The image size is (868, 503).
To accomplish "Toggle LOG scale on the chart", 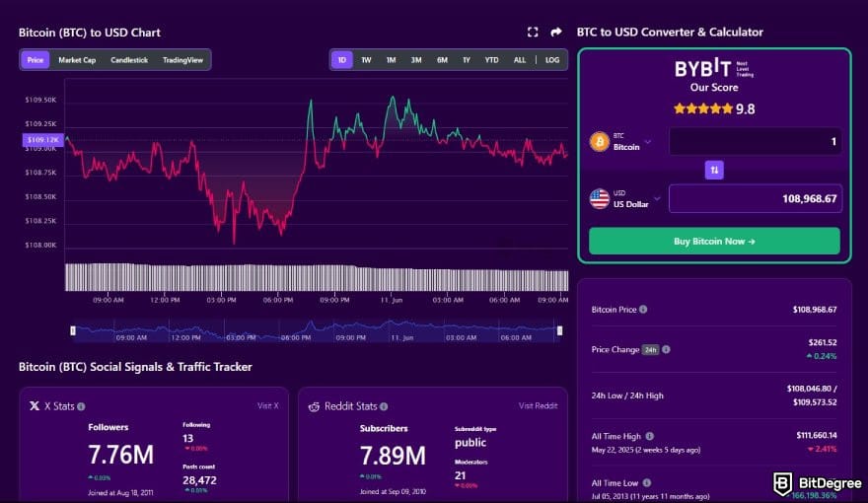I will point(552,60).
